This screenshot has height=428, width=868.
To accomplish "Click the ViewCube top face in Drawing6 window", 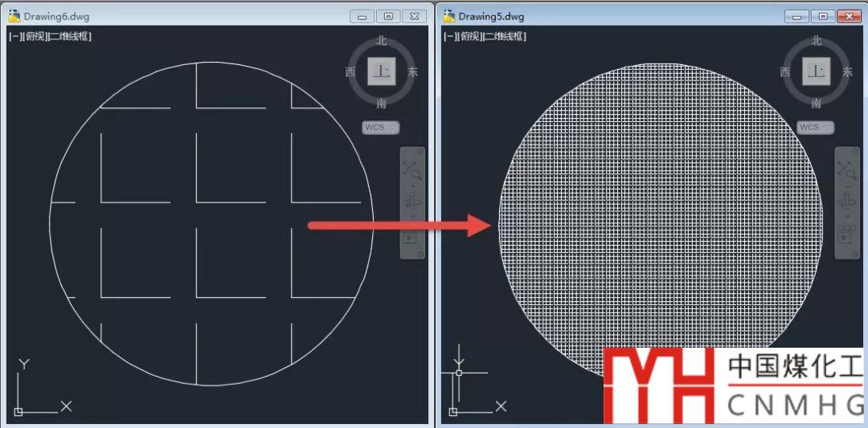I will 382,71.
